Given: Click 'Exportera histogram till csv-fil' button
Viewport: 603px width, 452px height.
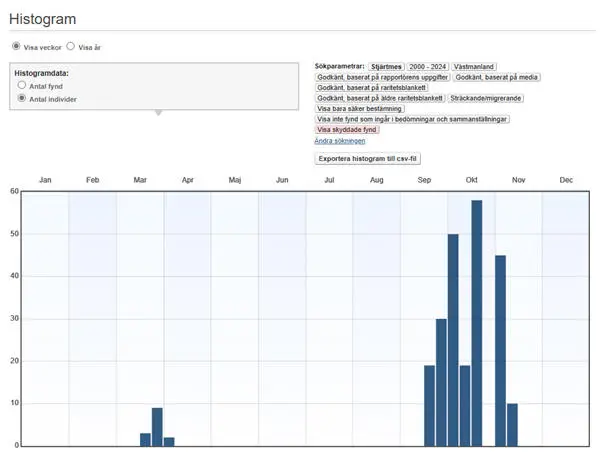Looking at the screenshot, I should (368, 159).
